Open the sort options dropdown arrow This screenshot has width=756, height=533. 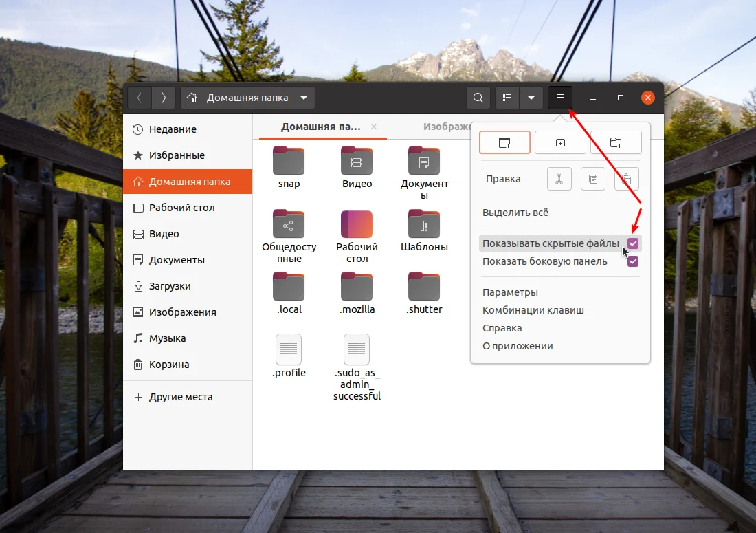click(x=531, y=97)
